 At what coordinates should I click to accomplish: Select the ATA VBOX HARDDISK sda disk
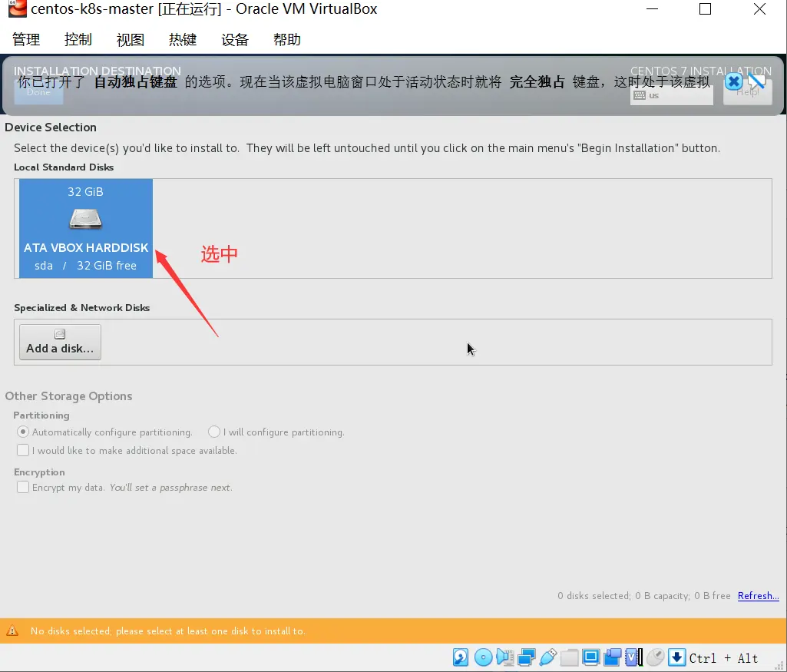tap(86, 228)
